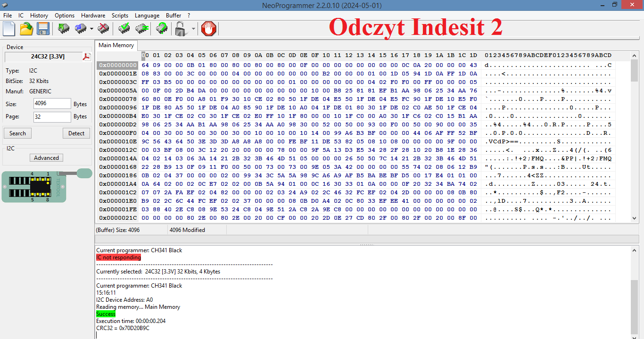This screenshot has width=644, height=339.
Task: Erase the IC with the red X chip icon
Action: tap(103, 29)
